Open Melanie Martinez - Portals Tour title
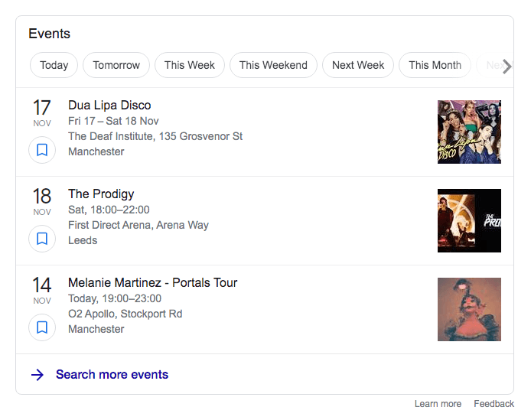 click(x=153, y=283)
